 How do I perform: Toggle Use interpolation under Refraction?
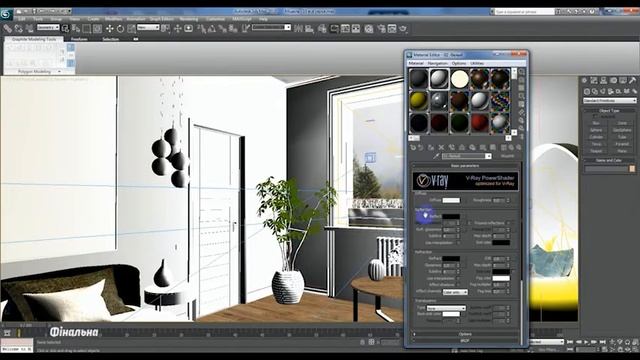[x=458, y=278]
